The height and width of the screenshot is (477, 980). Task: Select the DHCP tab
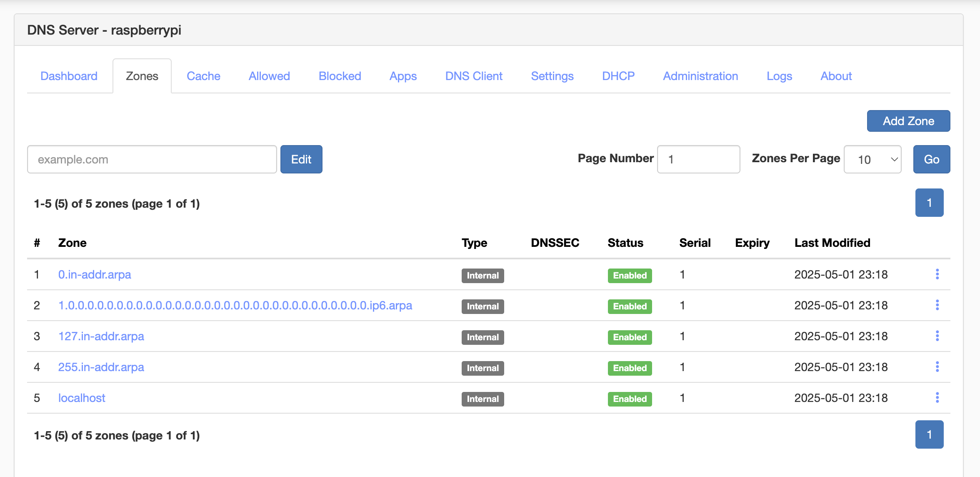[618, 76]
